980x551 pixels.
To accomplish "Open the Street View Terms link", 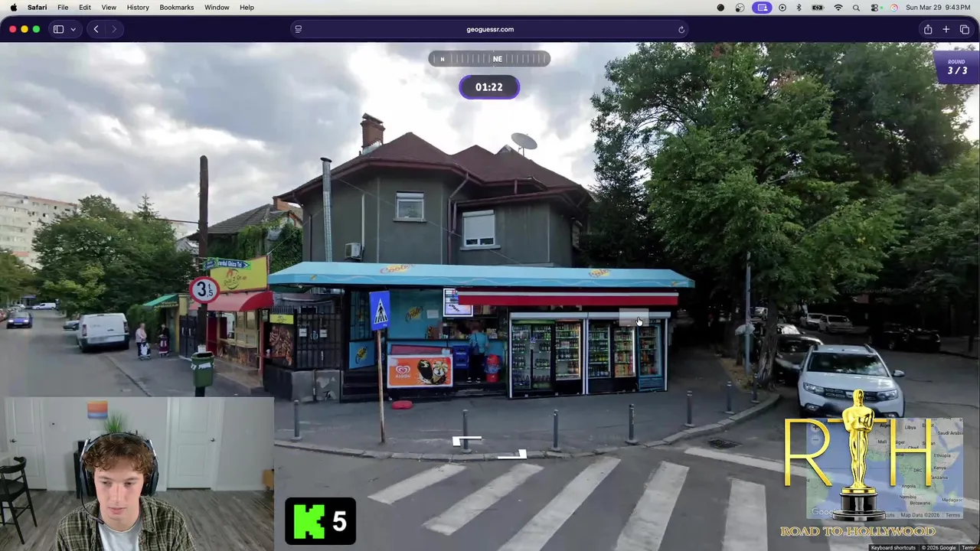I will click(969, 547).
